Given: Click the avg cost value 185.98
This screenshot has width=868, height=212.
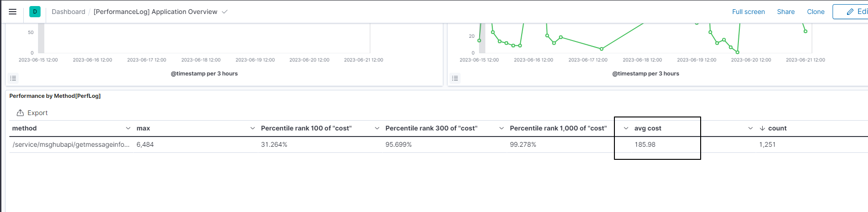Looking at the screenshot, I should [645, 144].
